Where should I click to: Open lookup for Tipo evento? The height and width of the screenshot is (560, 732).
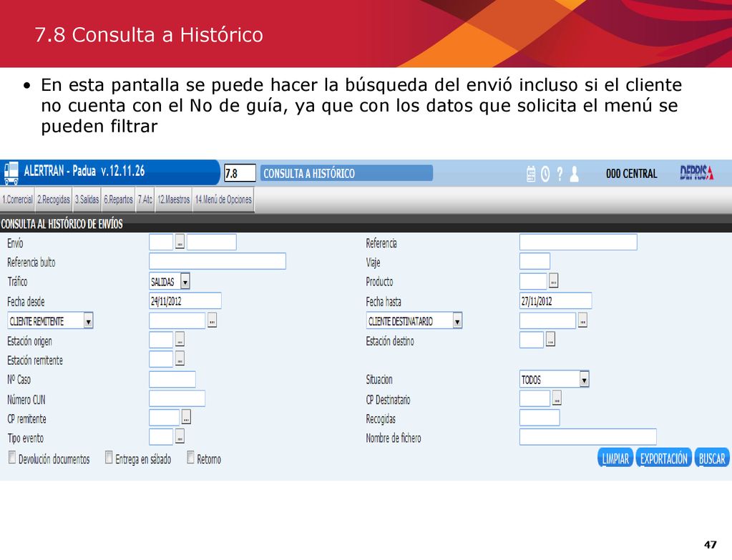click(x=180, y=436)
